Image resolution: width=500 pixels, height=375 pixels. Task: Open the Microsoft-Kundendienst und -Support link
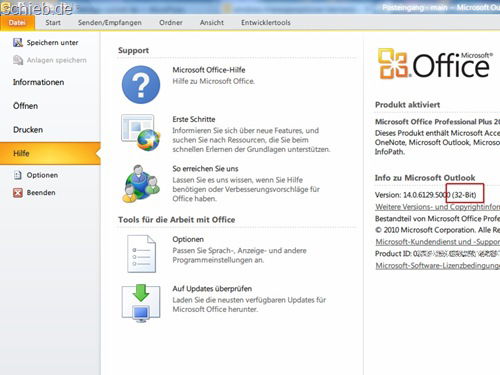(x=437, y=242)
